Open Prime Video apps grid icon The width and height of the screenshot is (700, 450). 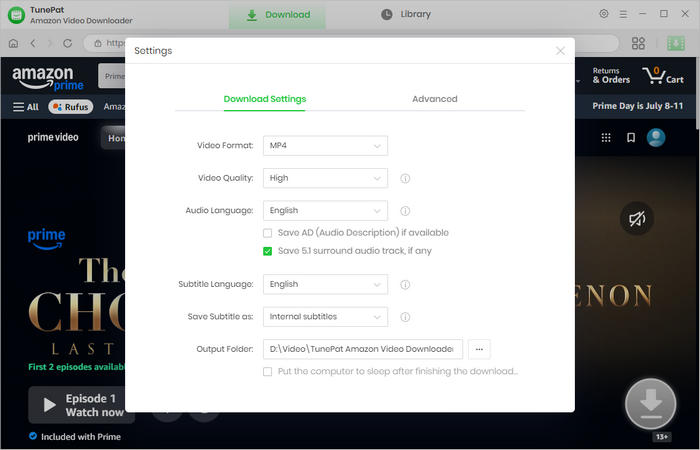(x=606, y=138)
